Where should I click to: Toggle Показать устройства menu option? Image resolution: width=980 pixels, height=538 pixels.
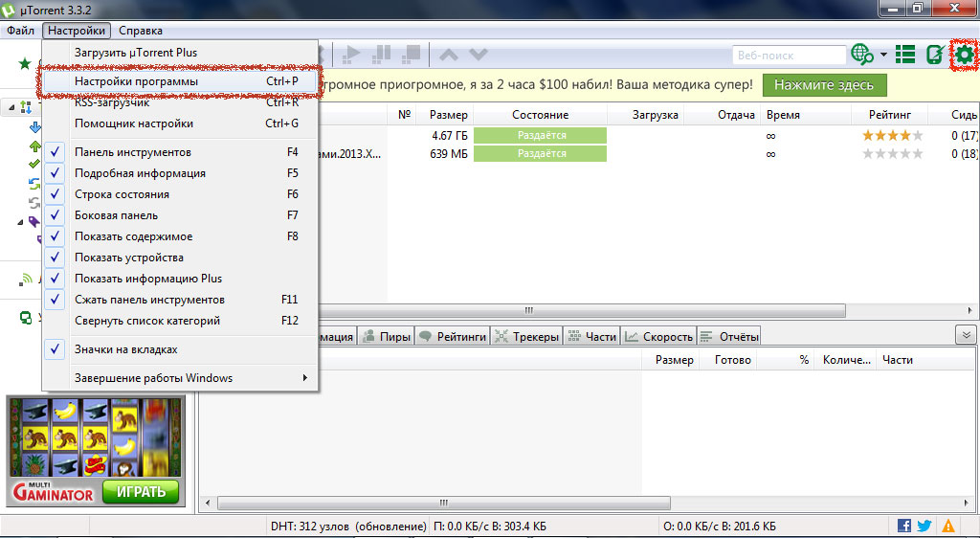pos(180,258)
